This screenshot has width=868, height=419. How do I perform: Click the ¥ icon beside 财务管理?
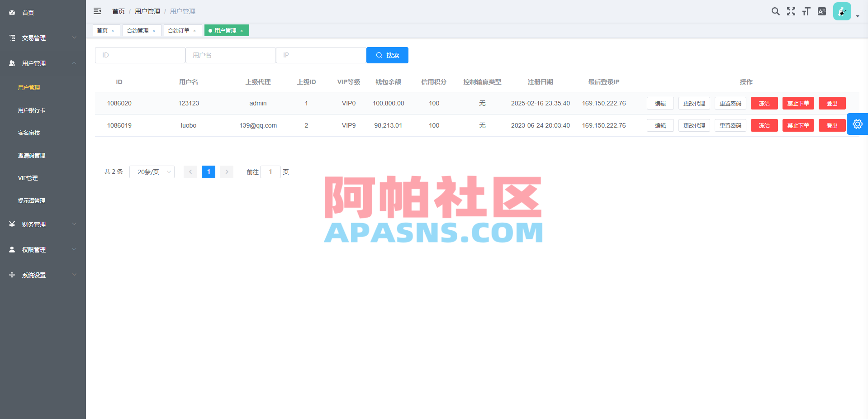(x=12, y=224)
